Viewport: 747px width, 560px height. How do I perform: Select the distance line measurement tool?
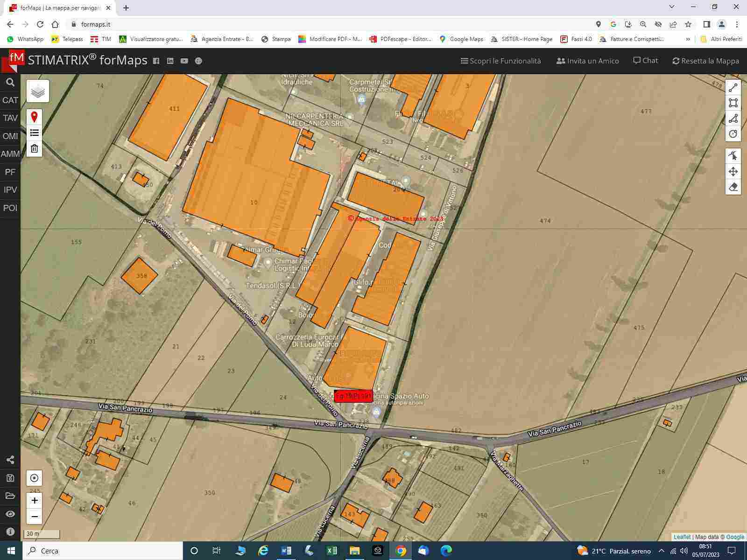(x=733, y=87)
